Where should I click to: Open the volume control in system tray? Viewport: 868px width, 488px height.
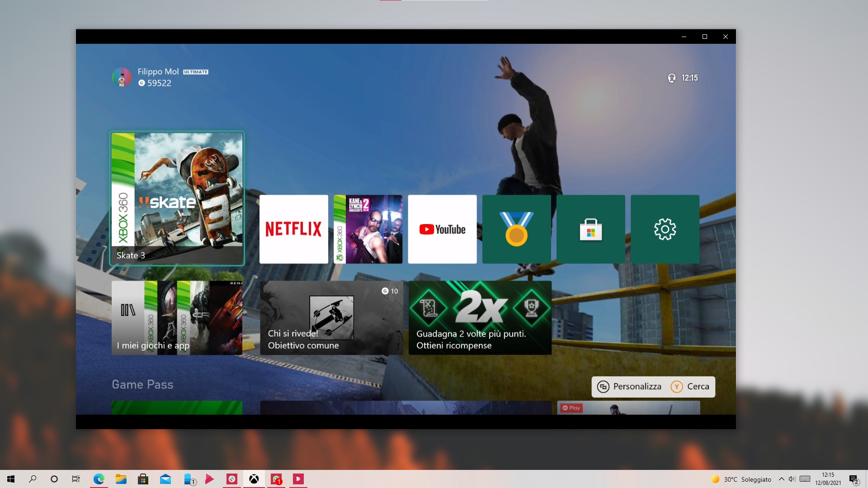[x=792, y=479]
